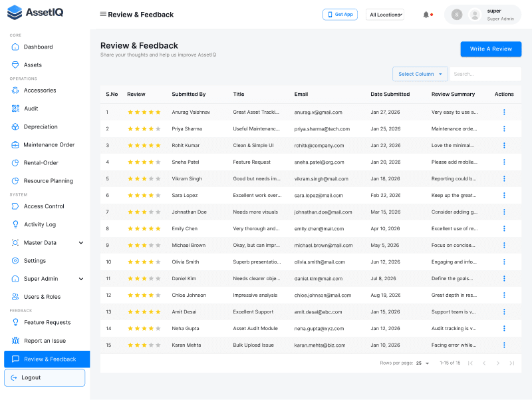
Task: Click the Get App button
Action: point(340,15)
